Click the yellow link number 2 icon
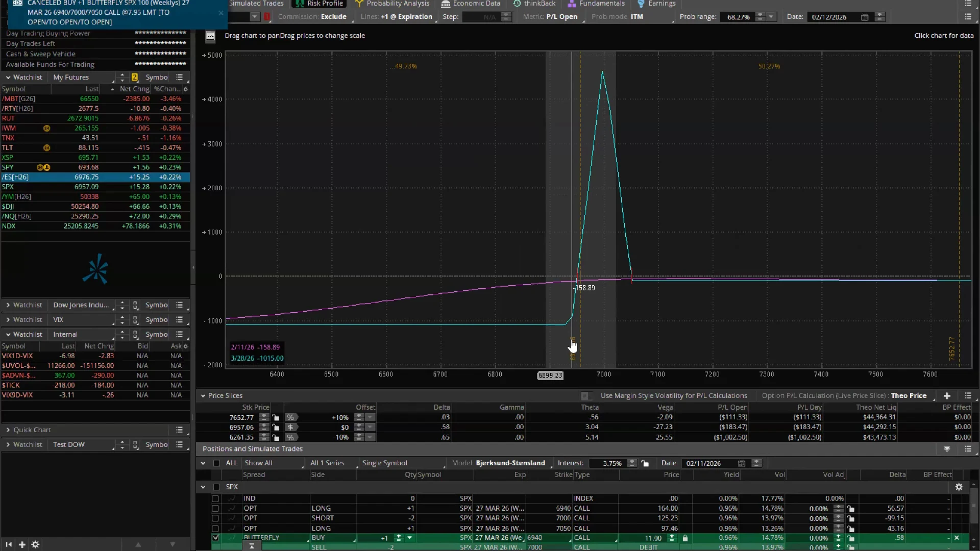 click(x=135, y=78)
